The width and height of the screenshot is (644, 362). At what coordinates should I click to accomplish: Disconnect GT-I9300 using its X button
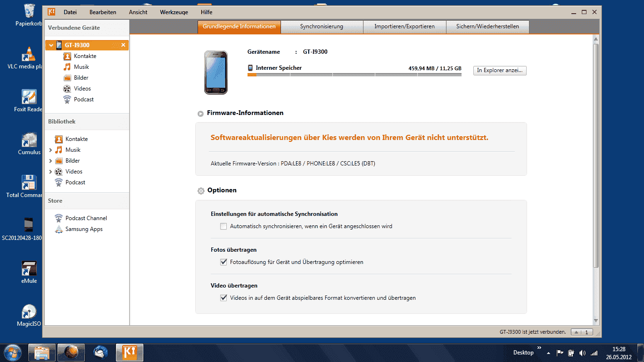123,45
